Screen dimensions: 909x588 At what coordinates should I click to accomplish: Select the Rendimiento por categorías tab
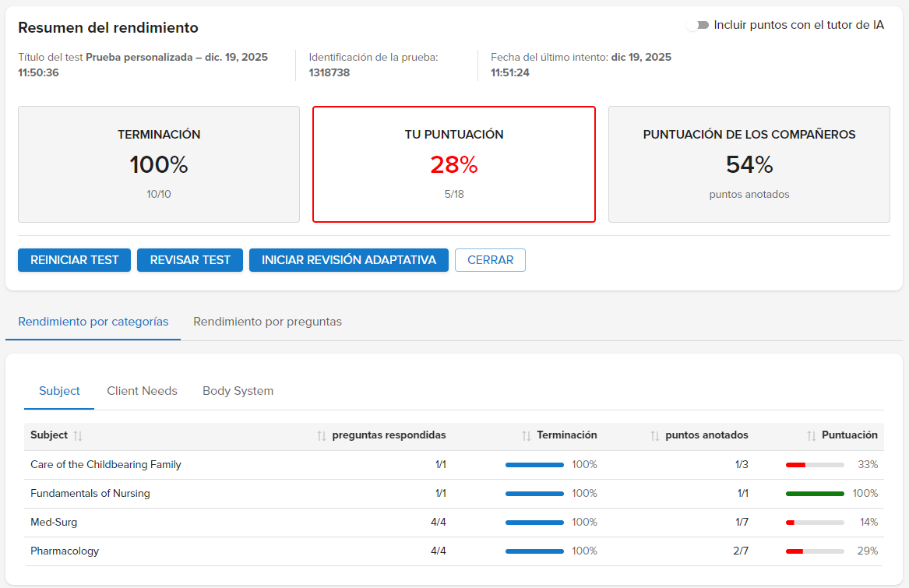(93, 321)
